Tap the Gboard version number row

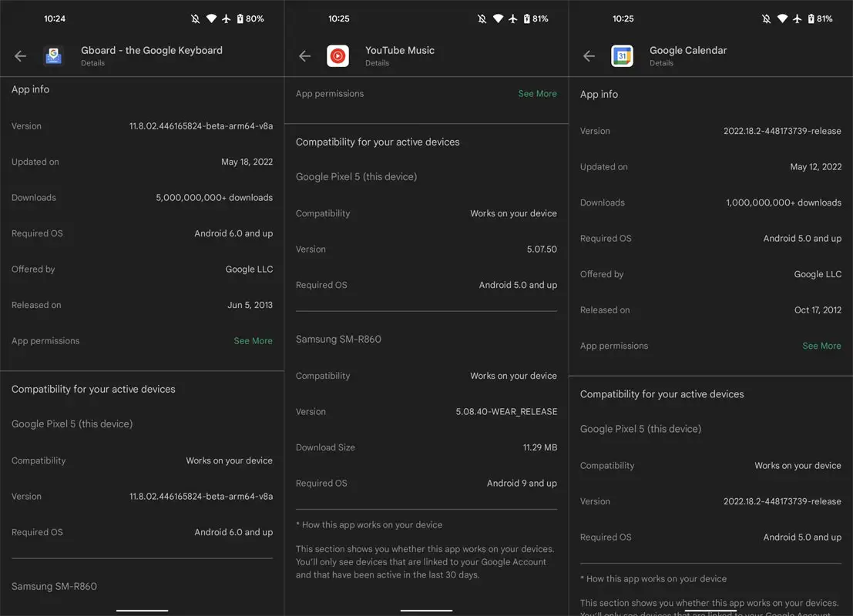coord(142,126)
